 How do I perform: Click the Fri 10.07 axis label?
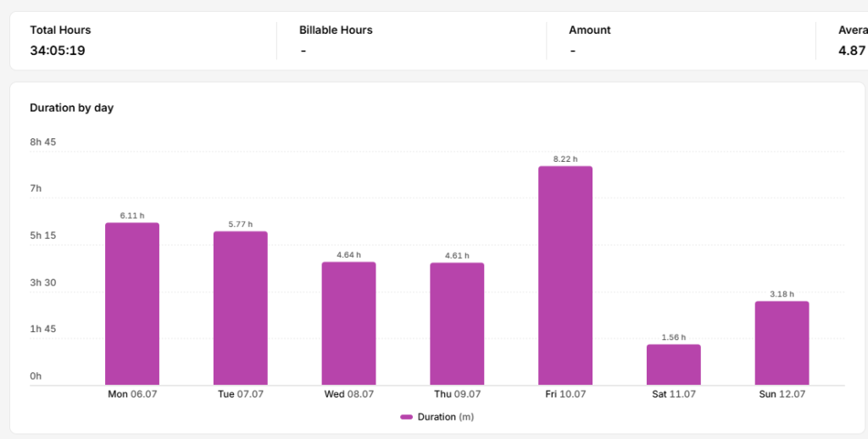(565, 394)
